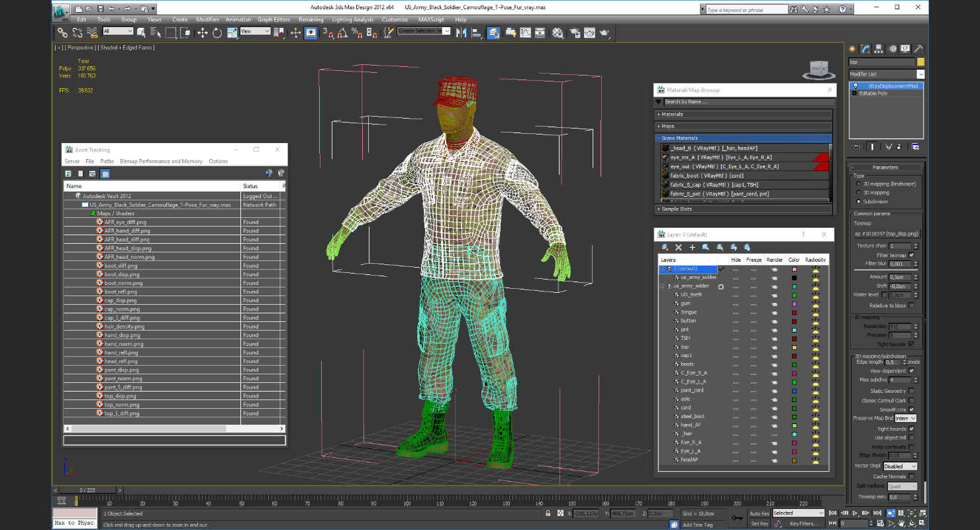
Task: Open the Rendering menu
Action: (x=311, y=20)
